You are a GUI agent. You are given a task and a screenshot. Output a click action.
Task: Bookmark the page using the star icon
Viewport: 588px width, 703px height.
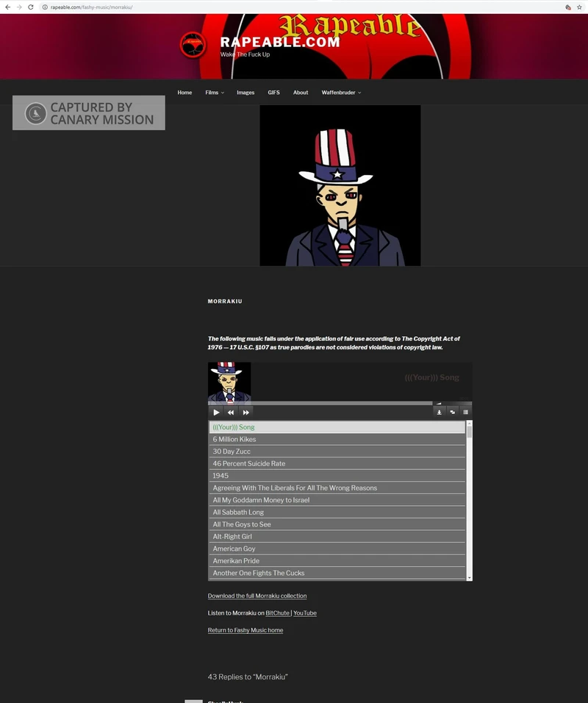(x=579, y=7)
